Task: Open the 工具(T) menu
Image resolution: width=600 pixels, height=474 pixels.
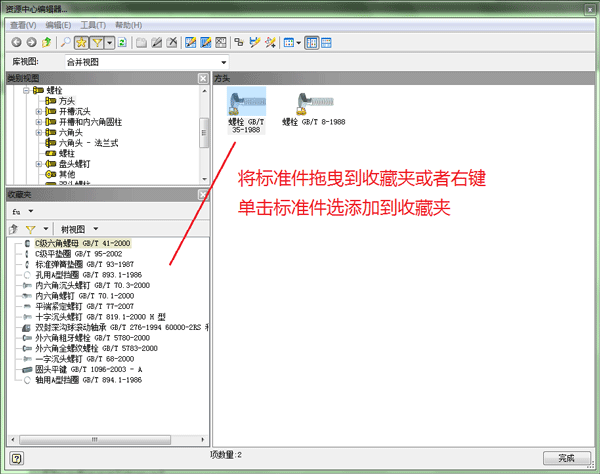Action: 93,25
